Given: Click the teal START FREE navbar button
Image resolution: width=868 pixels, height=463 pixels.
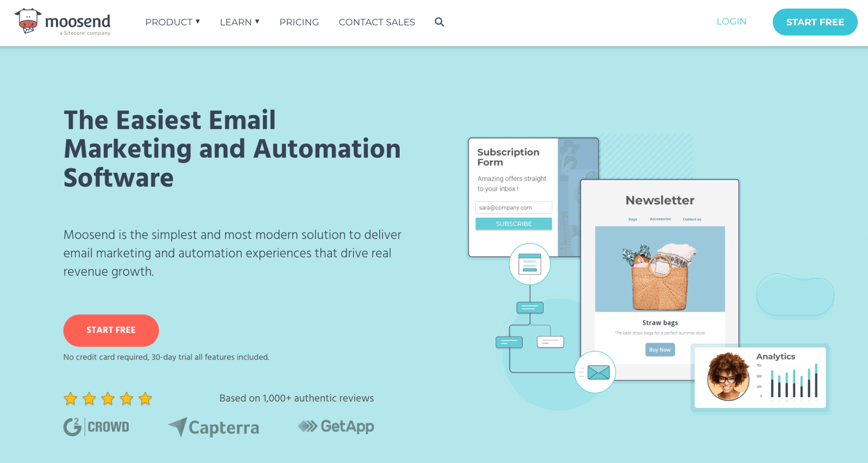Looking at the screenshot, I should coord(815,22).
